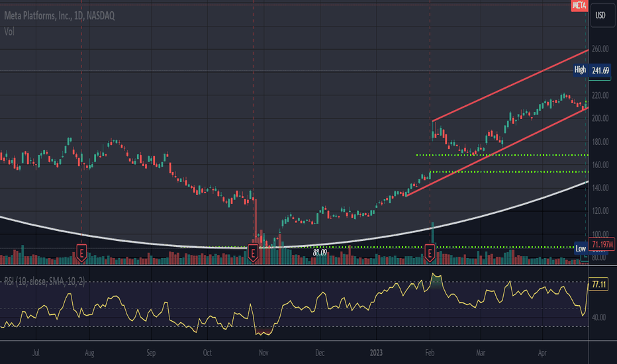The height and width of the screenshot is (364, 617).
Task: Select the upper red channel trend line
Action: click(510, 85)
